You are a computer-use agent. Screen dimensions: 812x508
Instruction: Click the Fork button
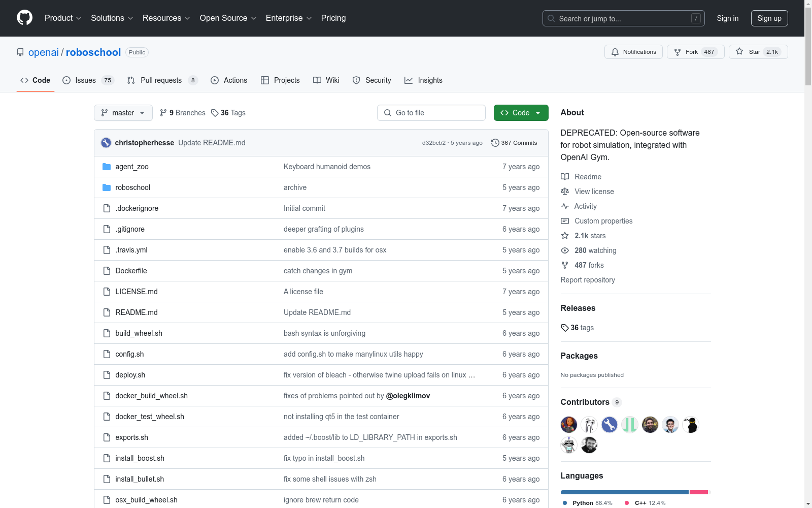coord(695,52)
